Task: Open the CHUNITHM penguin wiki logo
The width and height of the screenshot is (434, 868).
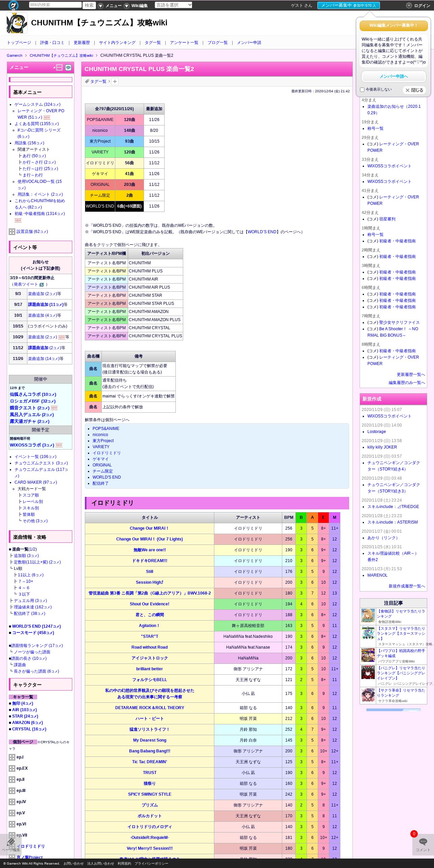Action: 17,23
